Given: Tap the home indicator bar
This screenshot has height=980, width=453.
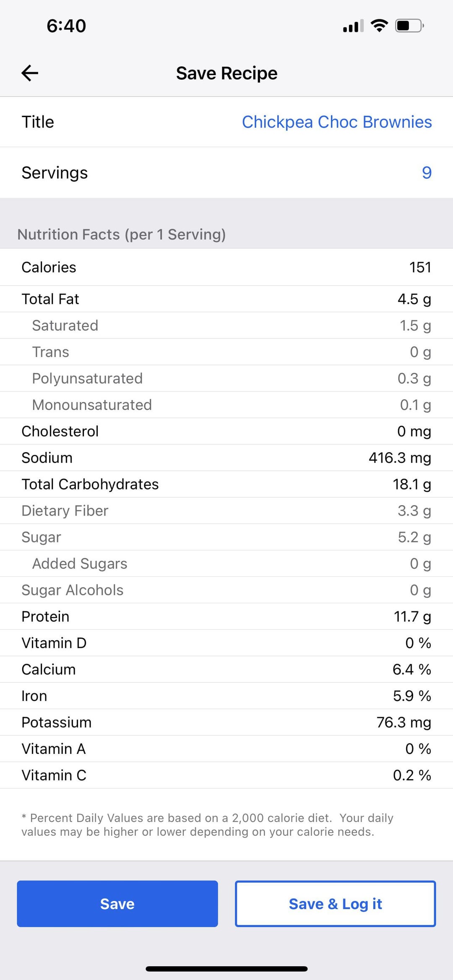Looking at the screenshot, I should tap(226, 969).
